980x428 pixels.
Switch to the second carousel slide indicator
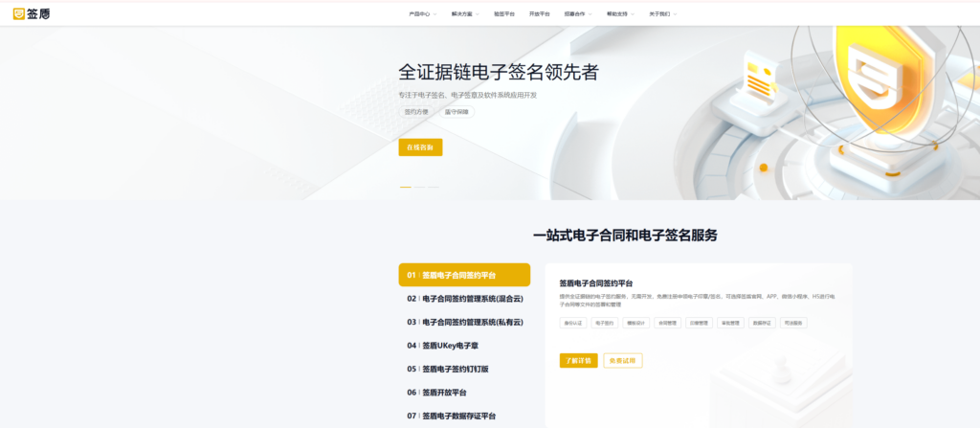click(419, 187)
